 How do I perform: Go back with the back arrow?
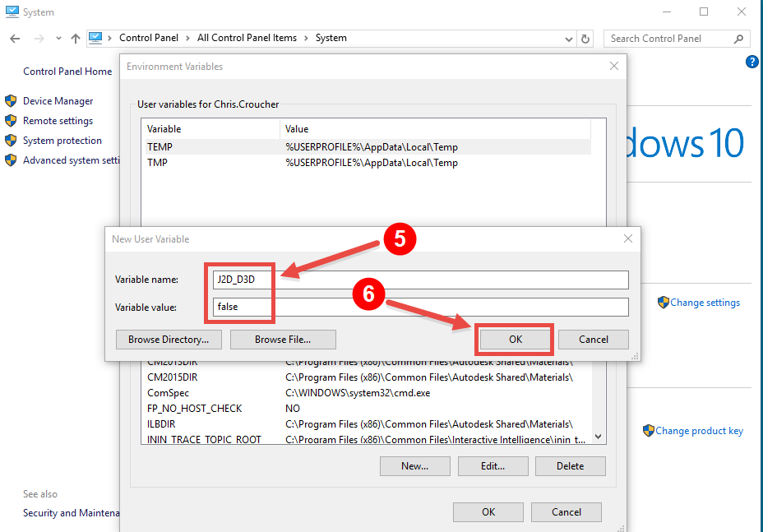pyautogui.click(x=15, y=39)
